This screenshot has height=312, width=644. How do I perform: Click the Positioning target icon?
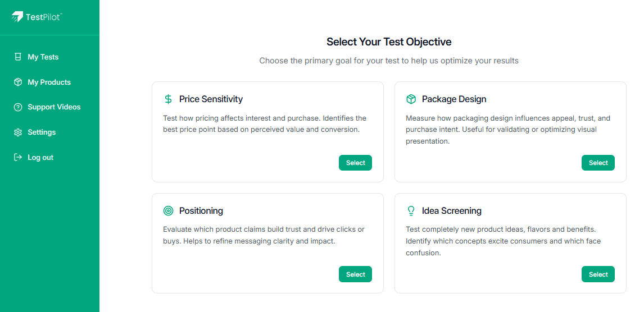point(168,211)
